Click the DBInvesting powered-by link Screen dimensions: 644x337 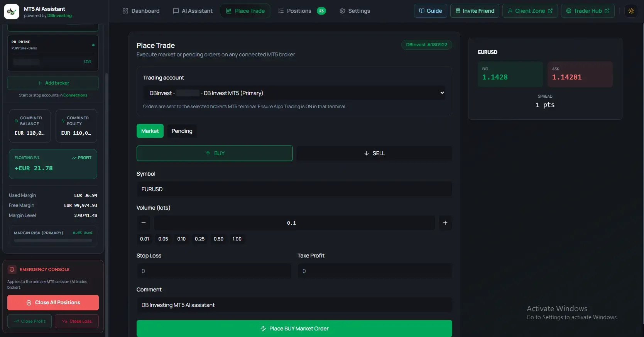coord(59,16)
